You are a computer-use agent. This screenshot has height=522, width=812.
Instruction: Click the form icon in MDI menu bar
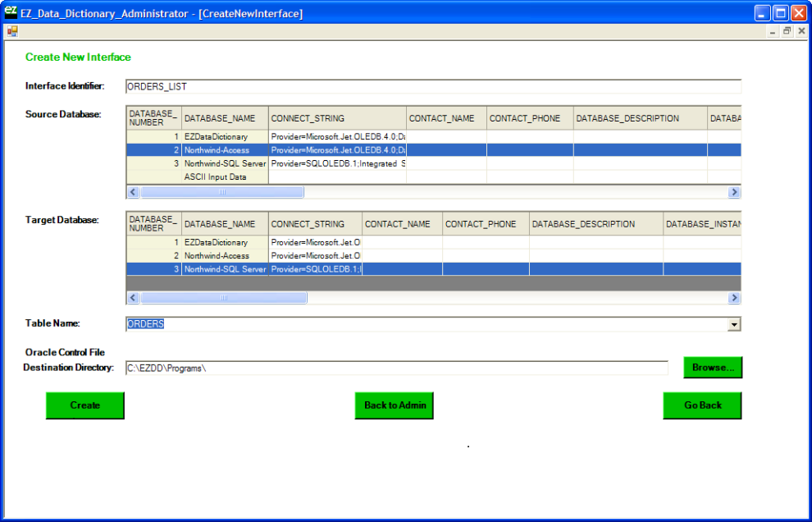[12, 31]
